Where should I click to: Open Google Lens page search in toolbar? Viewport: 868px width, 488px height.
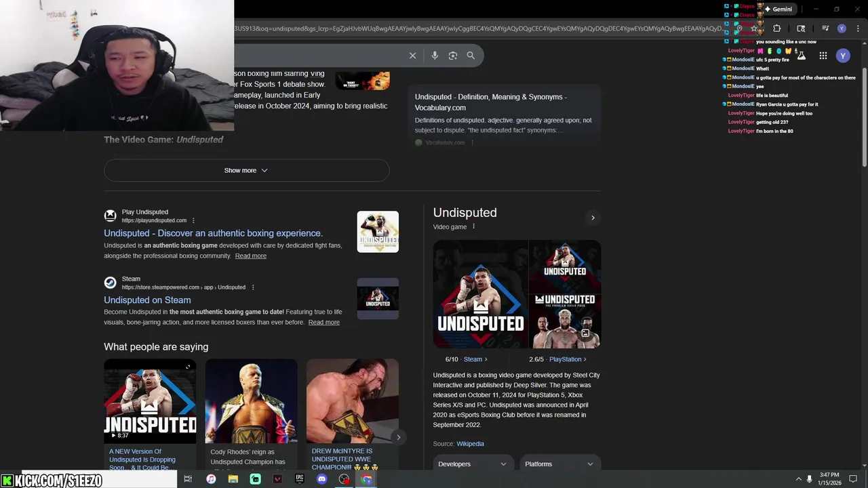pos(801,28)
